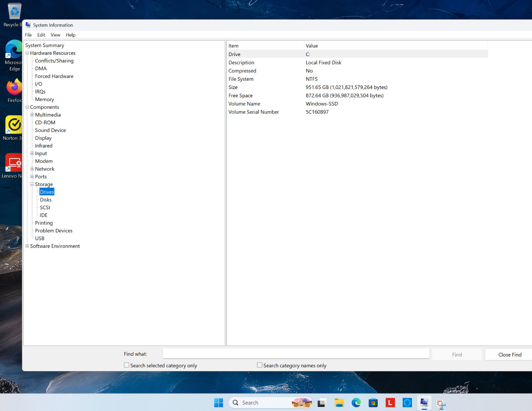Select the CD-ROM tree item

pyautogui.click(x=45, y=123)
